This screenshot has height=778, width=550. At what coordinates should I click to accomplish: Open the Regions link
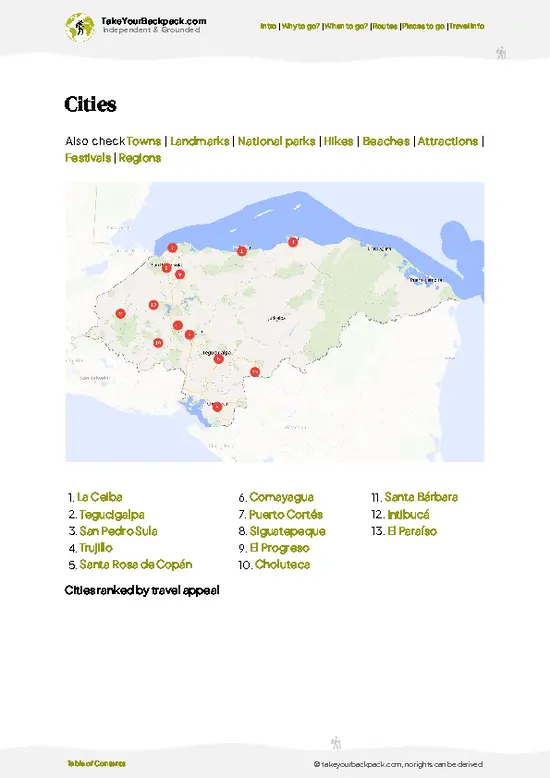[139, 158]
